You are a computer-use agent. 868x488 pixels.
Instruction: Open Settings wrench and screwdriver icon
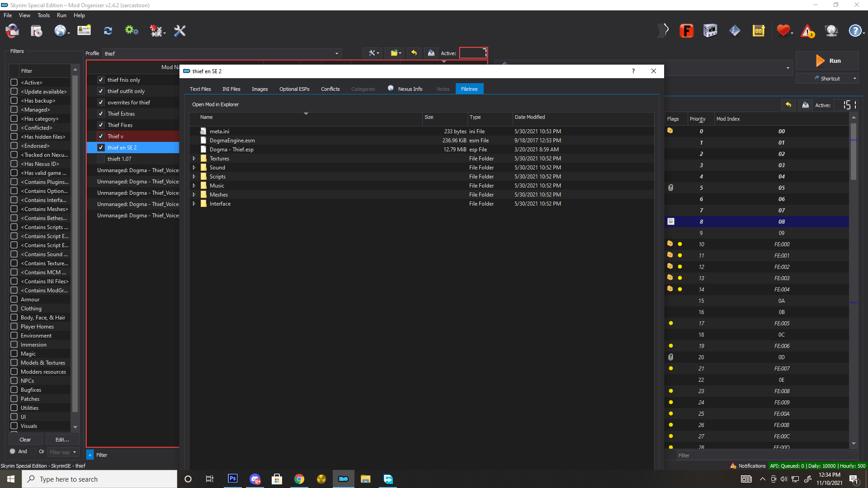[x=180, y=31]
